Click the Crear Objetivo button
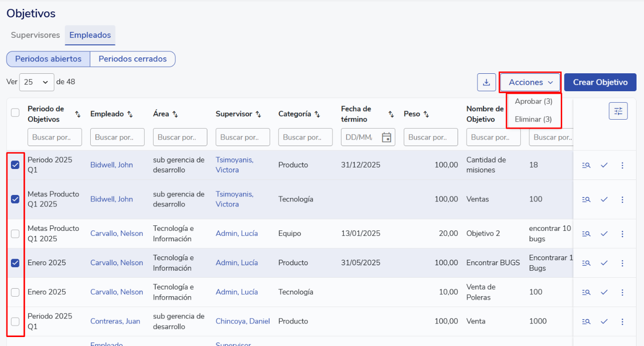The width and height of the screenshot is (644, 346). pyautogui.click(x=600, y=82)
